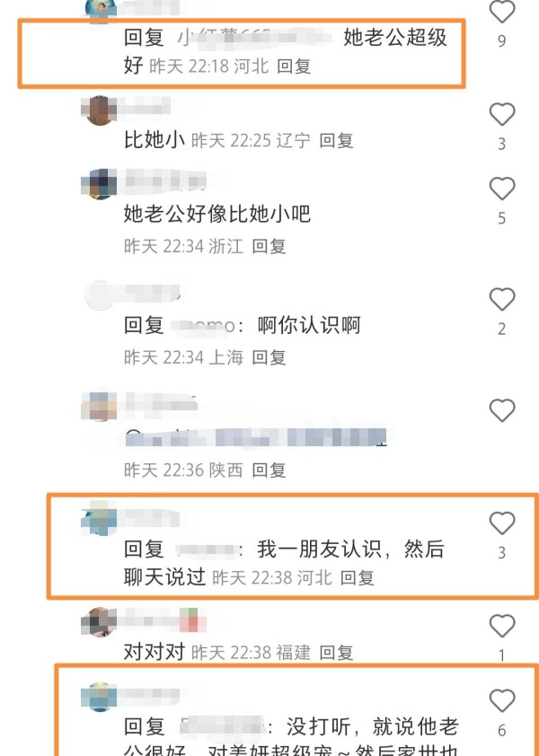Image resolution: width=539 pixels, height=756 pixels.
Task: Open profile picture of 对对对 commenter
Action: [100, 622]
